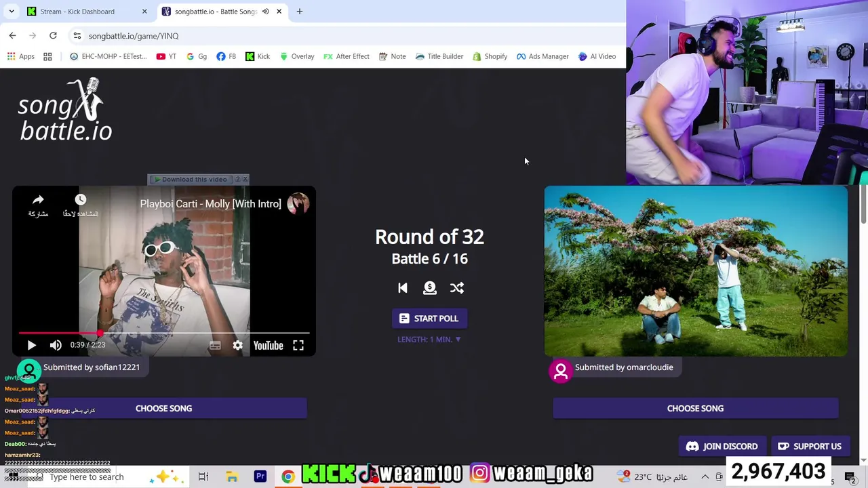868x488 pixels.
Task: Click the money bag donation icon
Action: click(x=430, y=288)
